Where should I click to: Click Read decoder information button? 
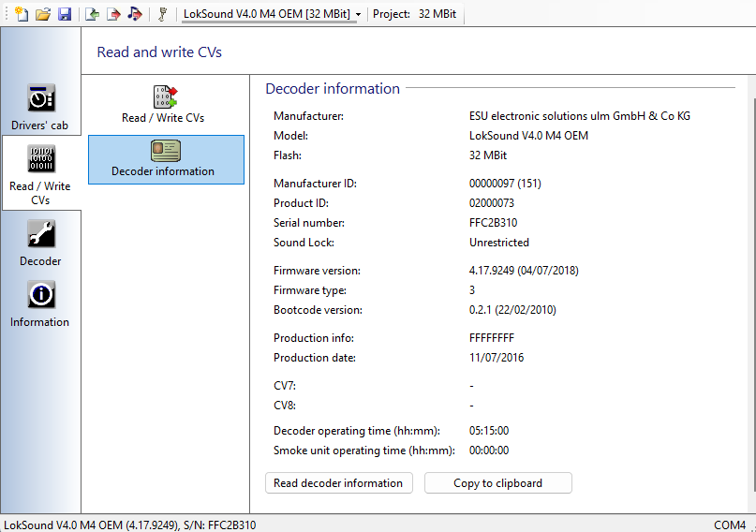tap(339, 483)
